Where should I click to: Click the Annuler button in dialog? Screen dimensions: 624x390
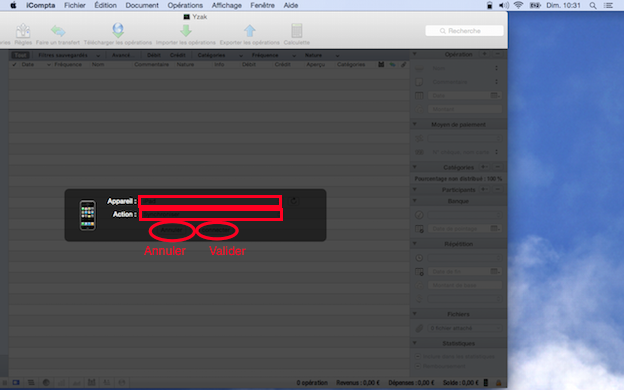(172, 230)
